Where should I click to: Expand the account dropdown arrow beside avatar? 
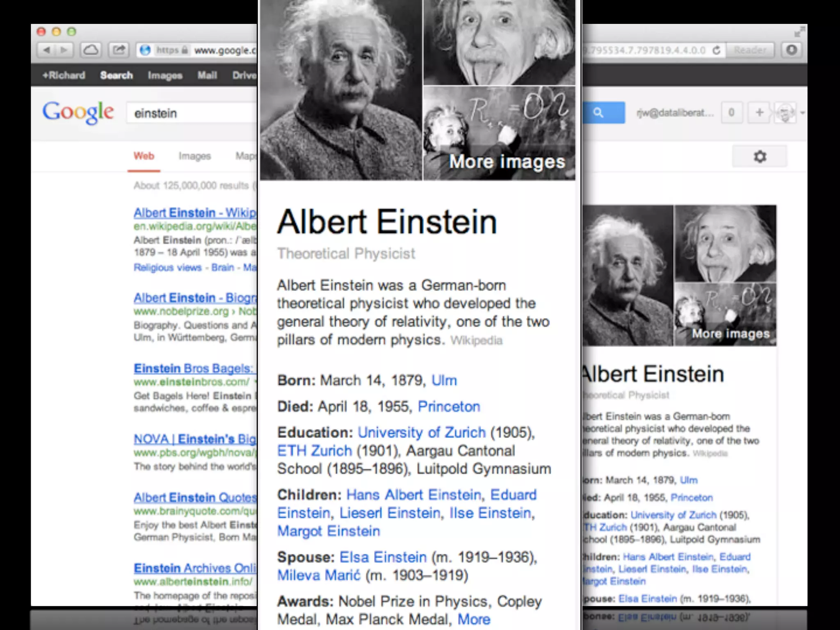point(802,112)
